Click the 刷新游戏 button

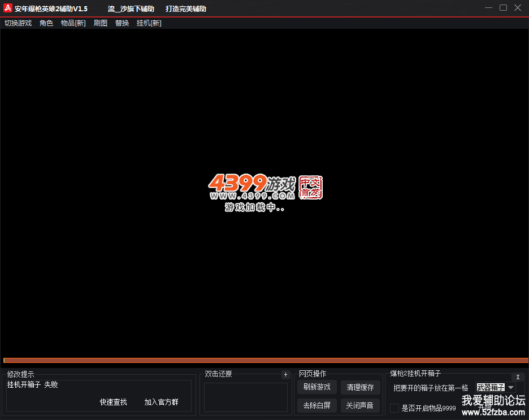(317, 387)
